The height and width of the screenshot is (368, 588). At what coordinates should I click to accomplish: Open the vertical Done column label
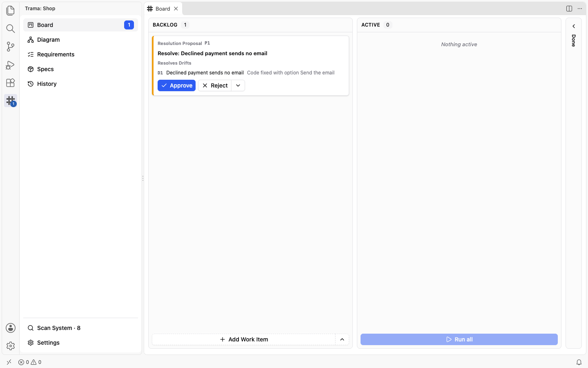click(x=574, y=40)
